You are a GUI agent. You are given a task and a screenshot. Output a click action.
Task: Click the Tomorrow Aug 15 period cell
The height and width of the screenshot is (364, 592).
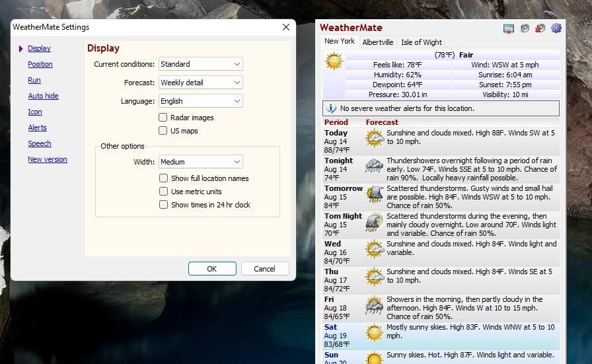point(343,197)
